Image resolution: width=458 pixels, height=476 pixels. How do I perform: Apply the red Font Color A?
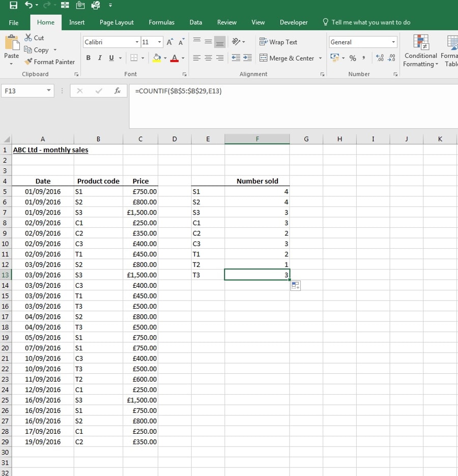click(x=175, y=58)
